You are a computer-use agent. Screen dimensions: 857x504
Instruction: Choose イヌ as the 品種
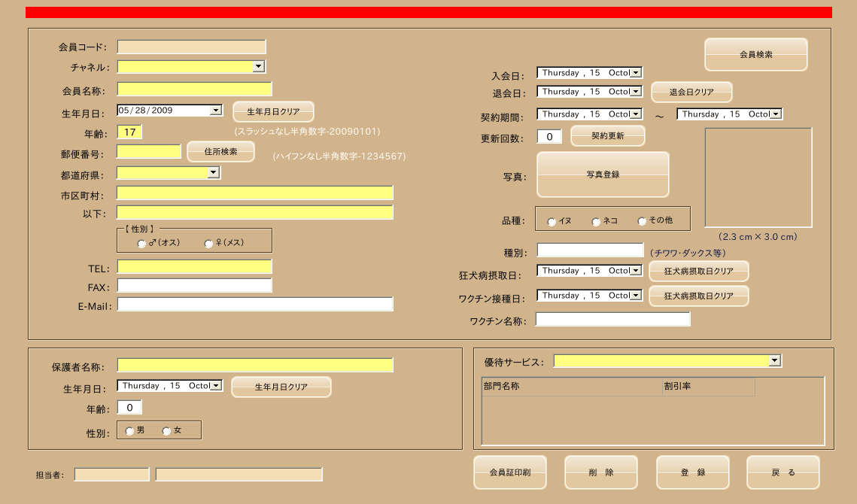point(552,221)
